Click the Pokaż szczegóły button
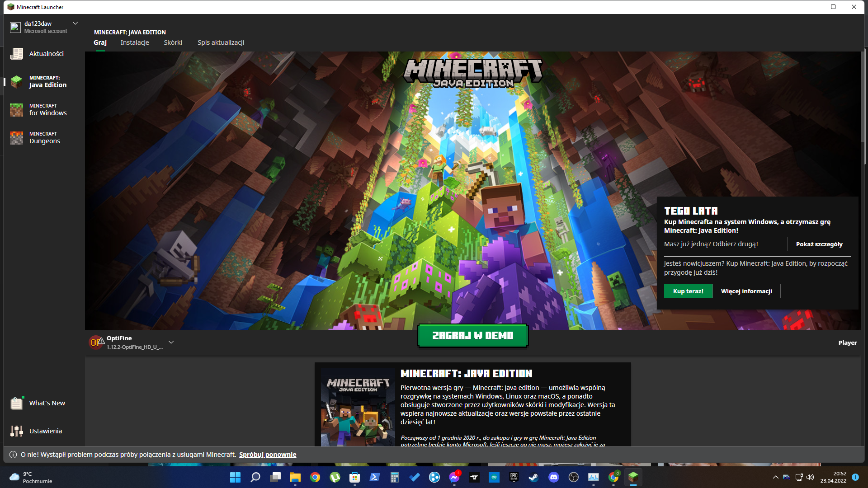 pyautogui.click(x=819, y=244)
